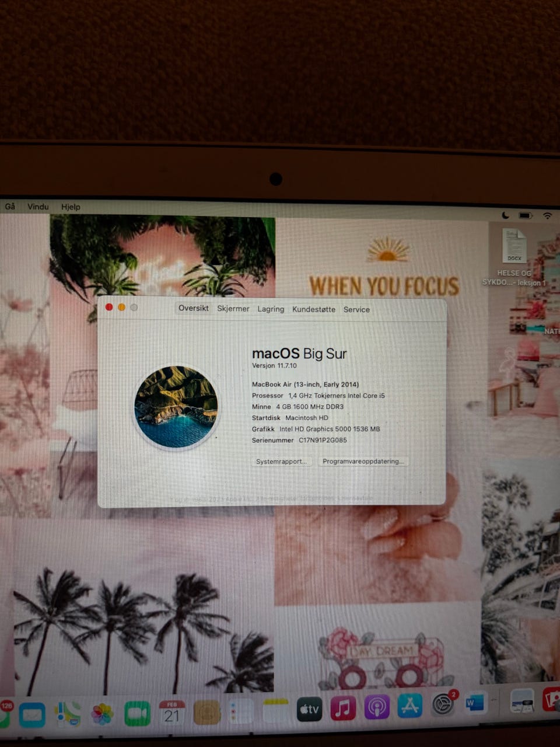Click the Minne 4 GB 1600 MHz DDR3 line

pos(297,406)
